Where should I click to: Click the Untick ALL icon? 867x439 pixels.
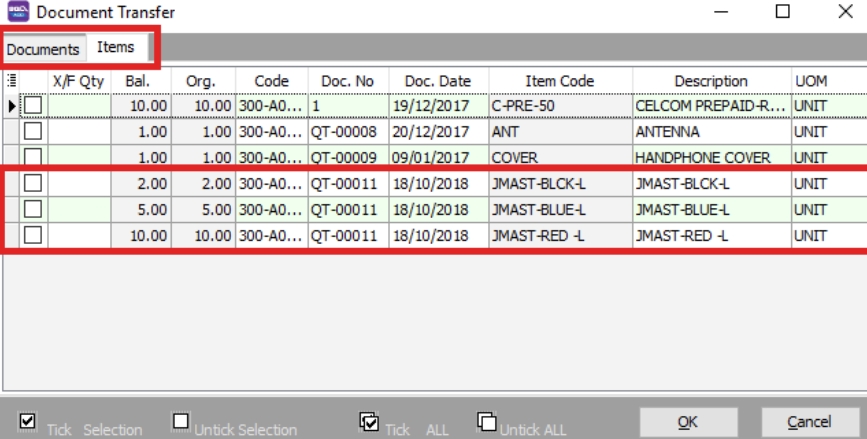pos(486,421)
